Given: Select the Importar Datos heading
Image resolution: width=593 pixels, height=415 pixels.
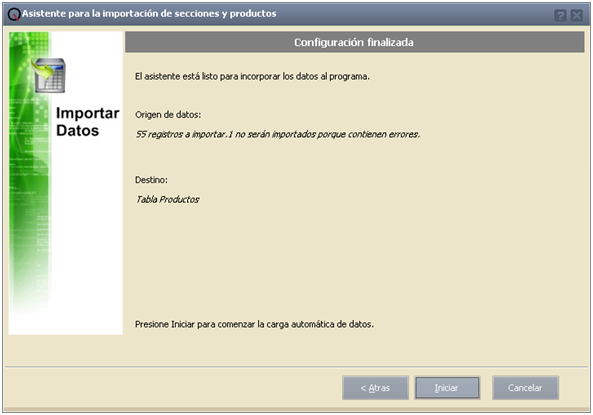Looking at the screenshot, I should tap(87, 122).
